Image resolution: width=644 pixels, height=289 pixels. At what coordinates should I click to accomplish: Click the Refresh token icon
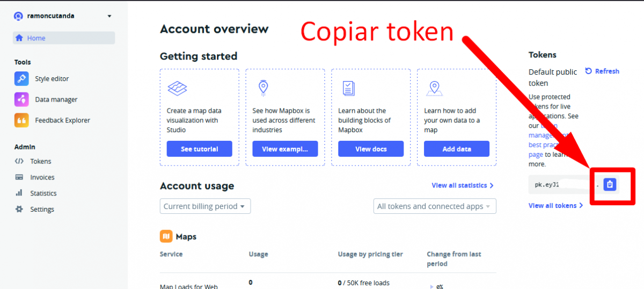pyautogui.click(x=589, y=71)
